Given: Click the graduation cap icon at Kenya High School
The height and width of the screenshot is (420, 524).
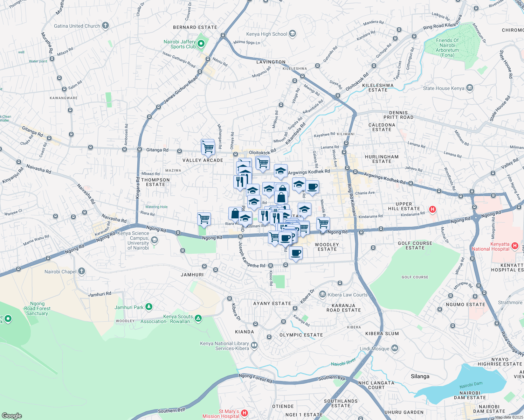Looking at the screenshot, I should pos(292,33).
